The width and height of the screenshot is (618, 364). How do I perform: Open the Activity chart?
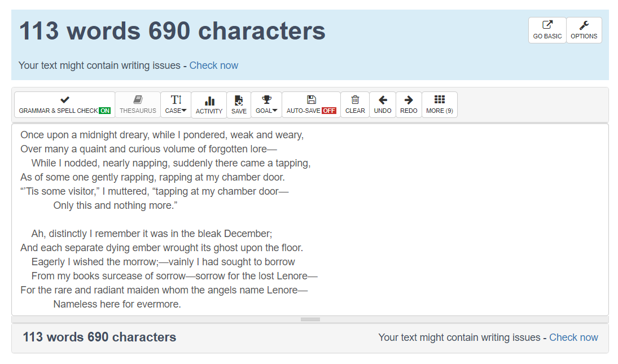(209, 105)
